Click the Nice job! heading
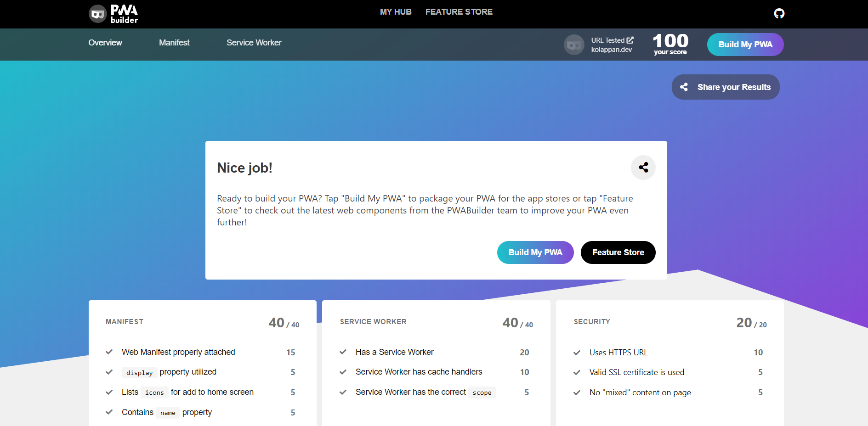Image resolution: width=868 pixels, height=426 pixels. click(244, 168)
